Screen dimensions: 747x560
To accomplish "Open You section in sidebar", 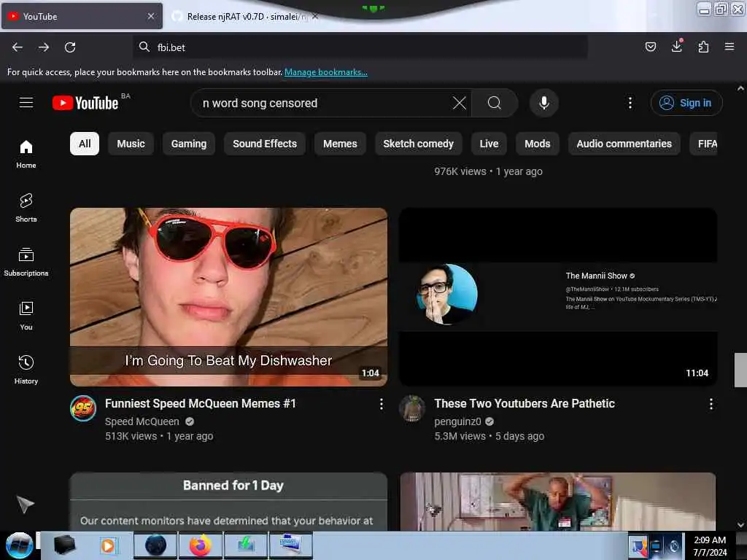I will (26, 316).
